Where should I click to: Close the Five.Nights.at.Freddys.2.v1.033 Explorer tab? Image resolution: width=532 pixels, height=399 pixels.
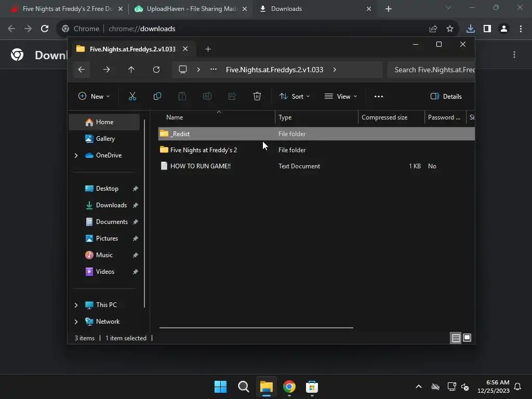pyautogui.click(x=185, y=49)
